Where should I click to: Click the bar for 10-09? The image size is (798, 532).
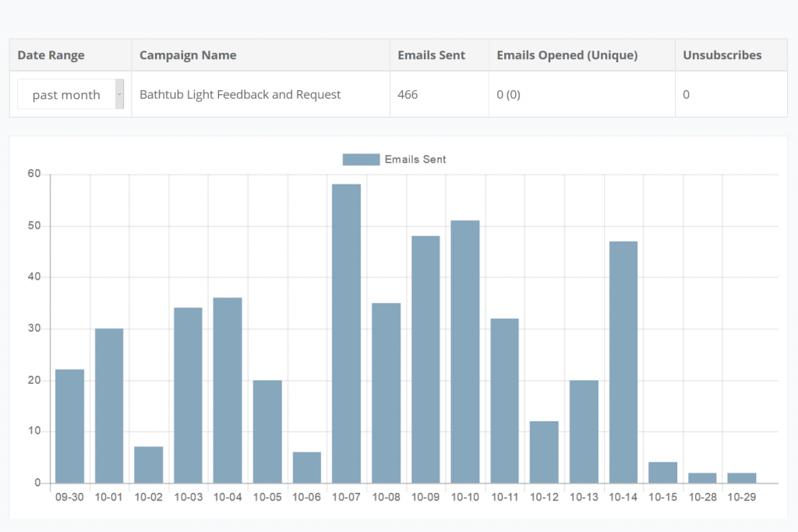pos(425,359)
